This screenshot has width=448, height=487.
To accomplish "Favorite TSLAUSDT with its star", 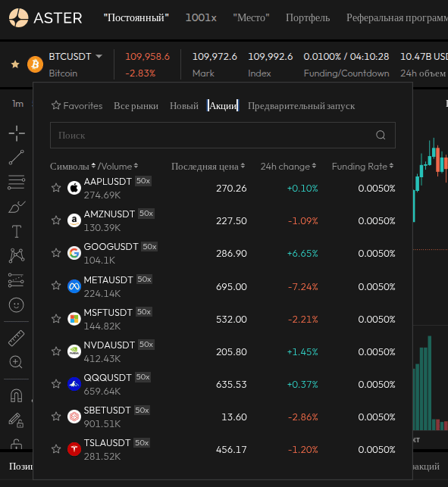I will 56,449.
